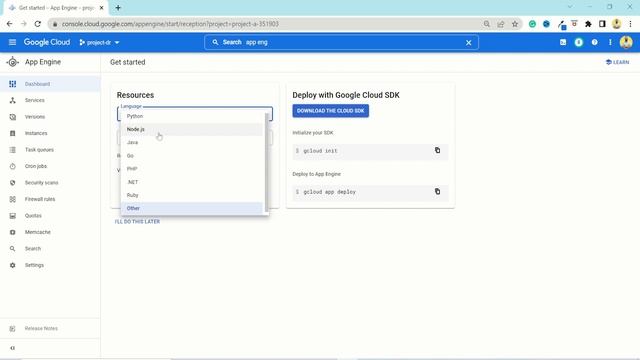
Task: Open the Google account avatar in Cloud header
Action: pyautogui.click(x=626, y=42)
